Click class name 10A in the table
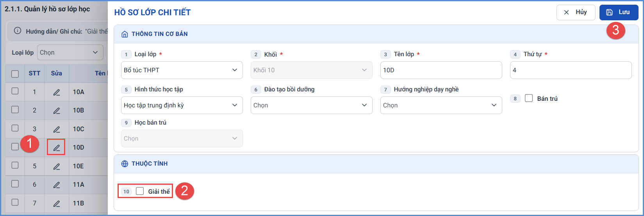The height and width of the screenshot is (216, 644). point(78,92)
